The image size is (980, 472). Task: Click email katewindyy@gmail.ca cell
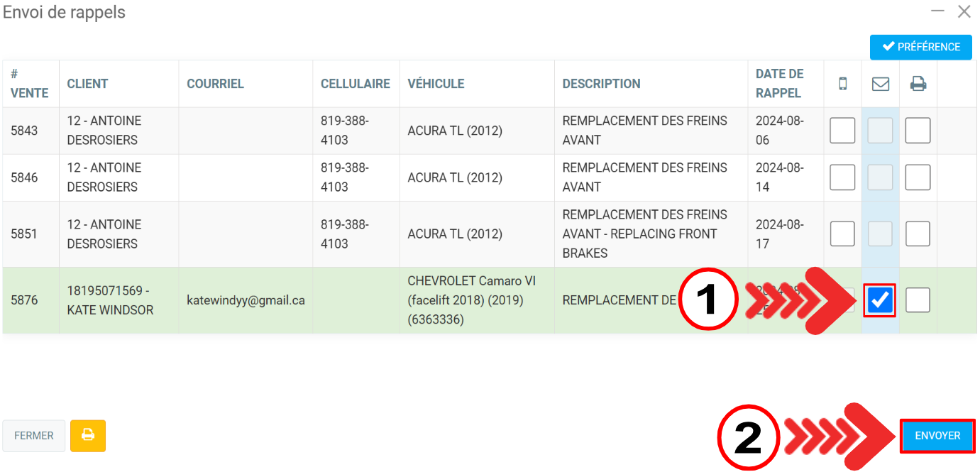[x=246, y=300]
